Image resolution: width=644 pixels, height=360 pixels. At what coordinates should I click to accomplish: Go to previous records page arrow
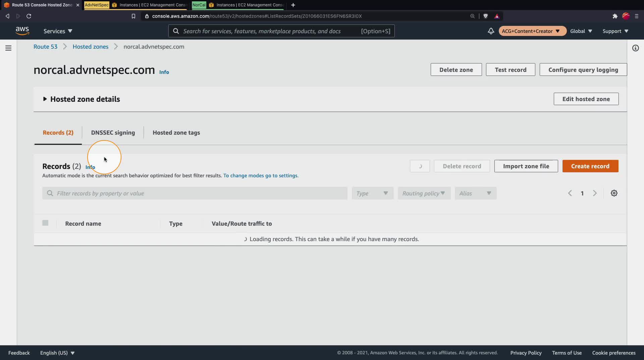pyautogui.click(x=570, y=193)
